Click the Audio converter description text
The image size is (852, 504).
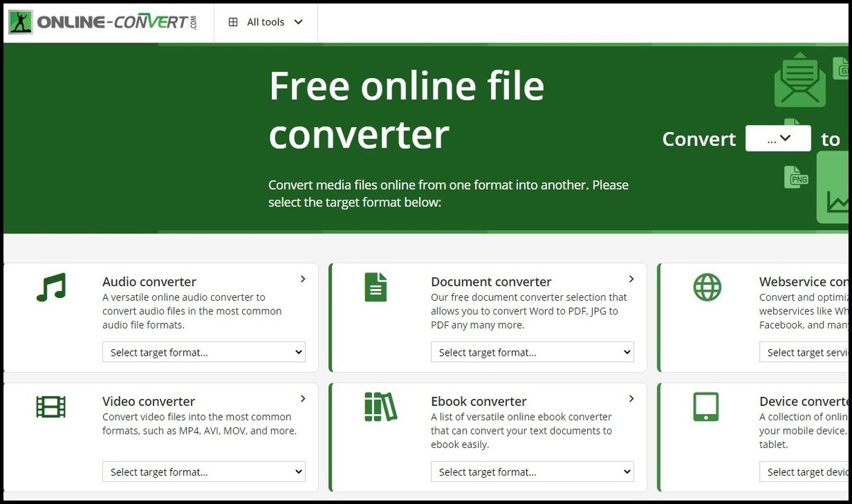click(192, 311)
